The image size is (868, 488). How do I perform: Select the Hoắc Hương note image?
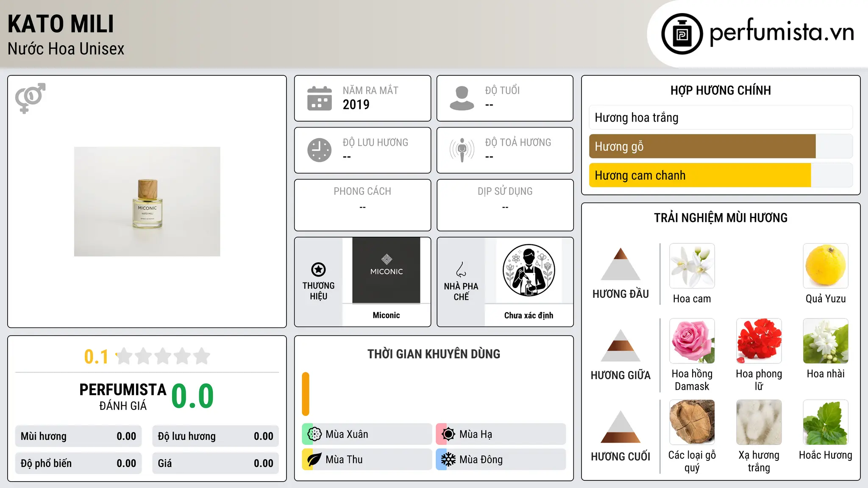tap(826, 422)
